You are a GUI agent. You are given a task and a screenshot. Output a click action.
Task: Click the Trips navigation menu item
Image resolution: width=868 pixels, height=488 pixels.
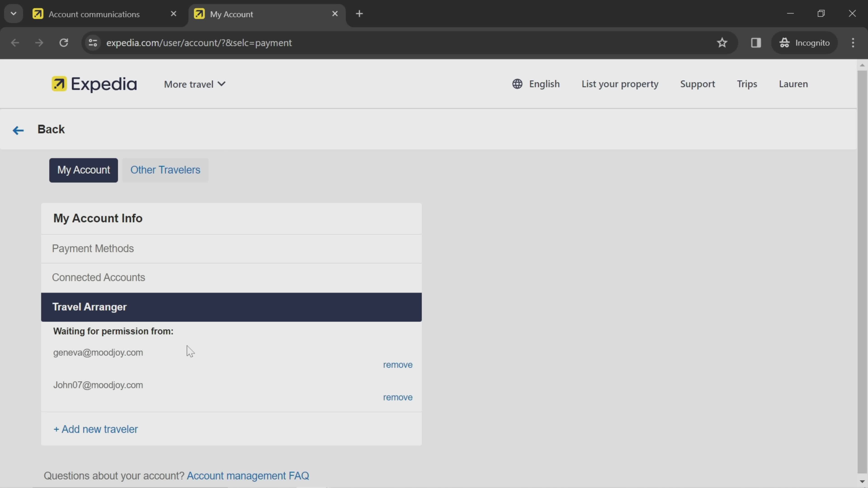pyautogui.click(x=747, y=83)
